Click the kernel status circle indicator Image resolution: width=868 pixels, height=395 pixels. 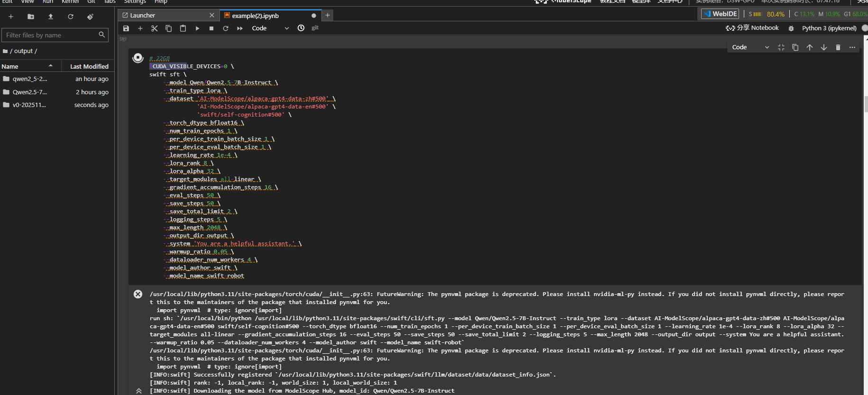(x=865, y=28)
